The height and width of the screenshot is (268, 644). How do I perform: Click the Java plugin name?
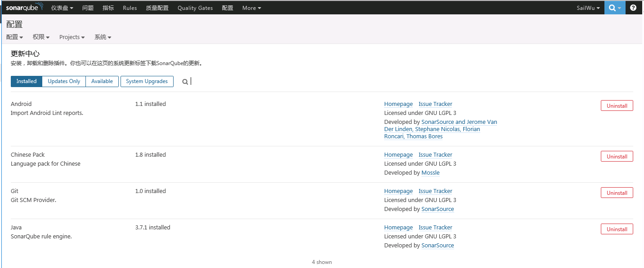[x=16, y=228]
